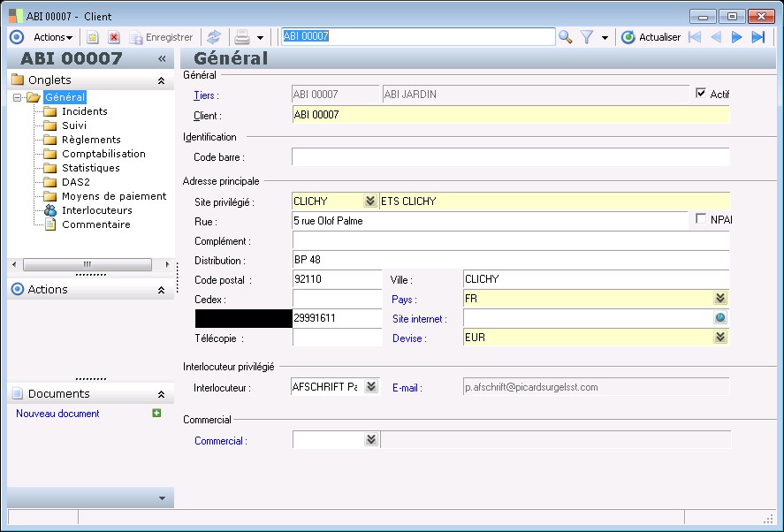This screenshot has width=784, height=532.
Task: Go to the last record
Action: click(758, 37)
